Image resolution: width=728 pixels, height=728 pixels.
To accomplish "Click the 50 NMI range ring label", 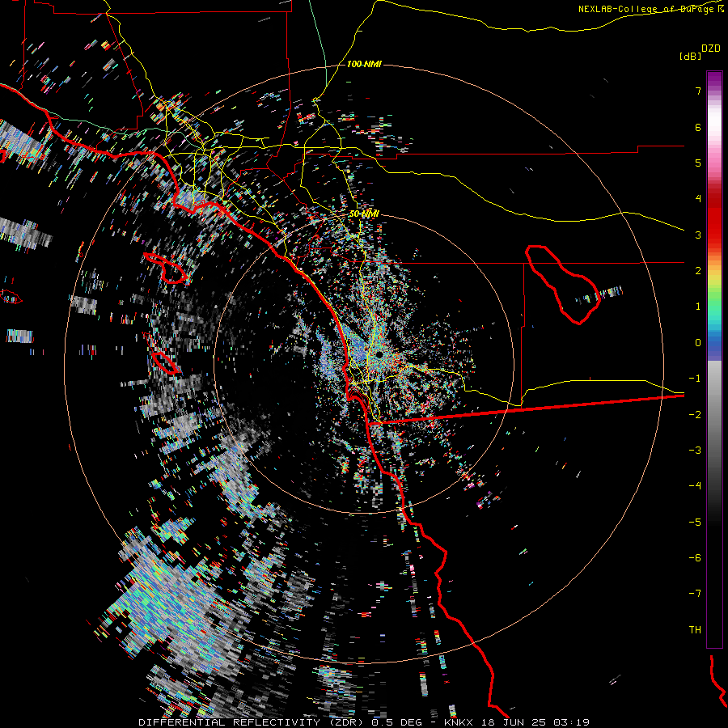I will point(364,214).
